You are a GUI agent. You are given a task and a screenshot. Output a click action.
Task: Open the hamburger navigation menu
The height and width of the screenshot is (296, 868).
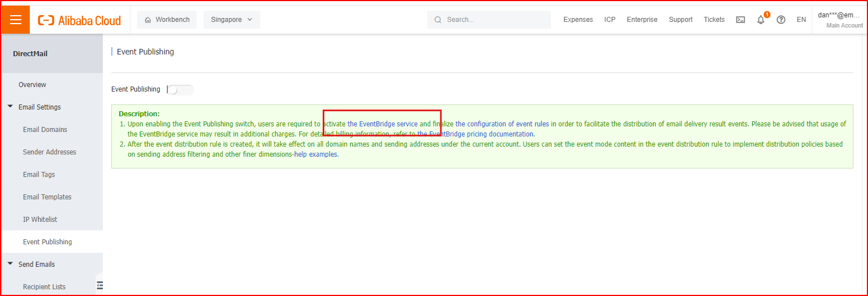16,20
